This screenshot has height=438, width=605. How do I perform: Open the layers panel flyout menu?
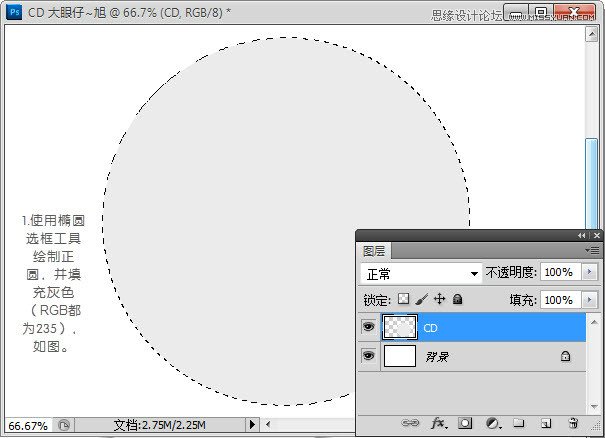pyautogui.click(x=593, y=250)
